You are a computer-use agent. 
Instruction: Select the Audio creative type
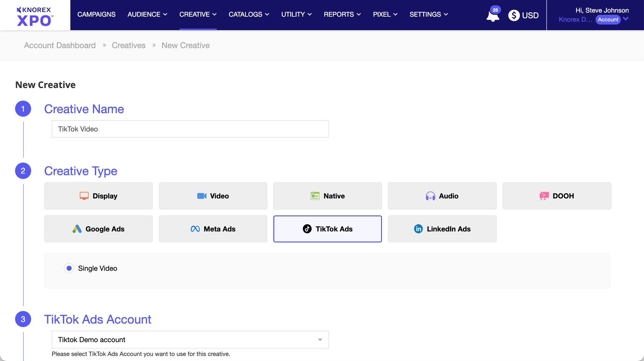click(442, 196)
